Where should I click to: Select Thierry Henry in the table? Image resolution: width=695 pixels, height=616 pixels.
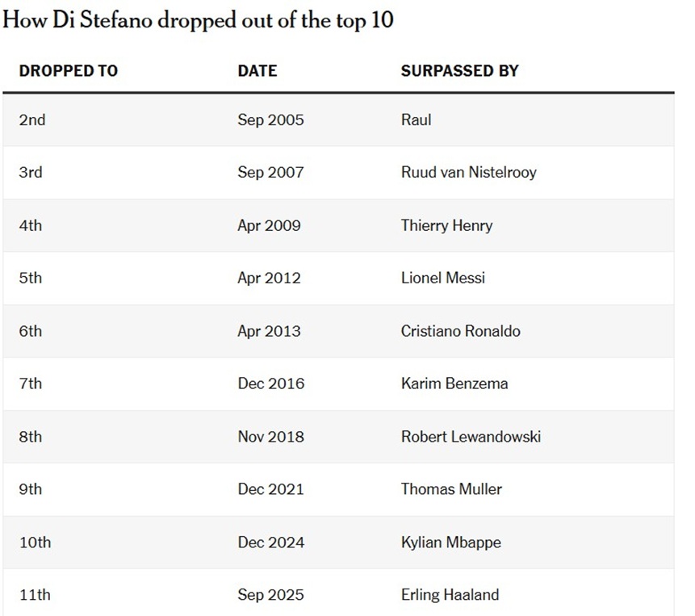(446, 225)
